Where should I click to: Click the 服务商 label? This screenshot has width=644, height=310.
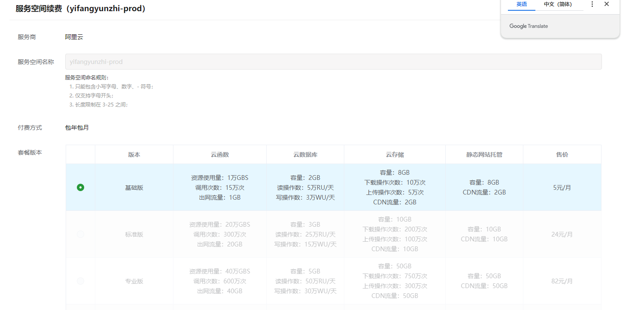point(27,37)
